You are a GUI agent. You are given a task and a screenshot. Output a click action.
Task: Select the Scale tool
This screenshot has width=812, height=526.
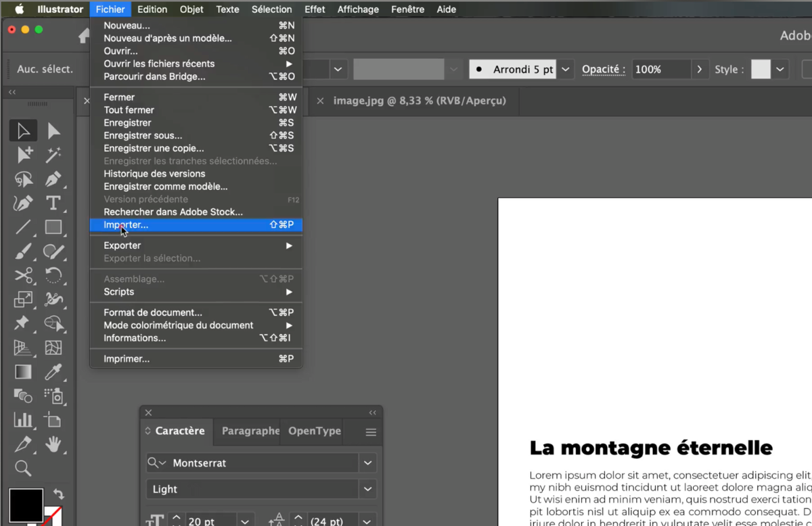pyautogui.click(x=24, y=299)
